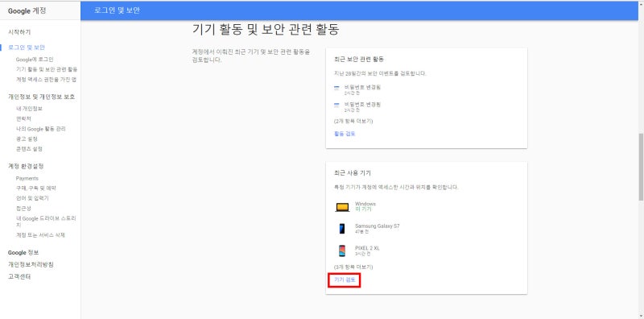The image size is (644, 319).
Task: Open the 기기 검토 link
Action: (345, 280)
